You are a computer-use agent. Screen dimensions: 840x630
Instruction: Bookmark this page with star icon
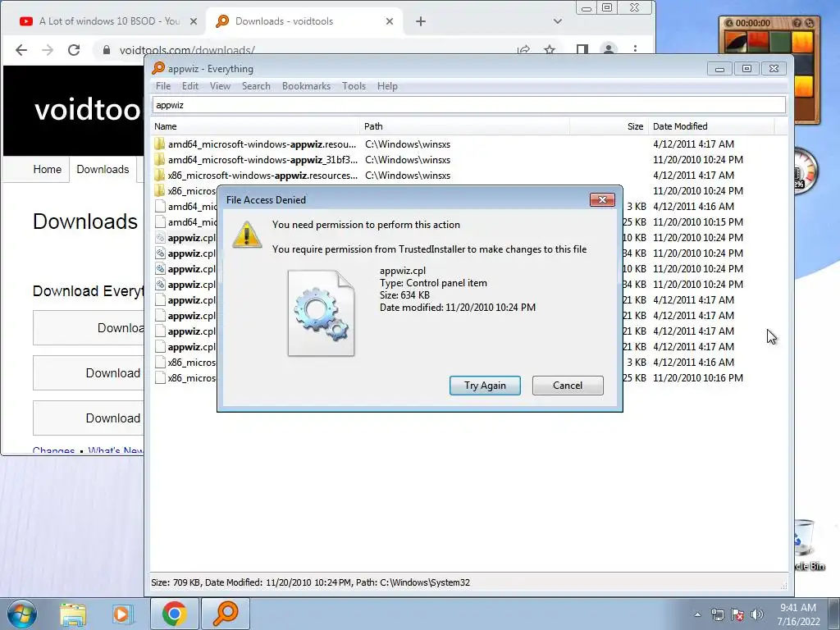tap(550, 50)
